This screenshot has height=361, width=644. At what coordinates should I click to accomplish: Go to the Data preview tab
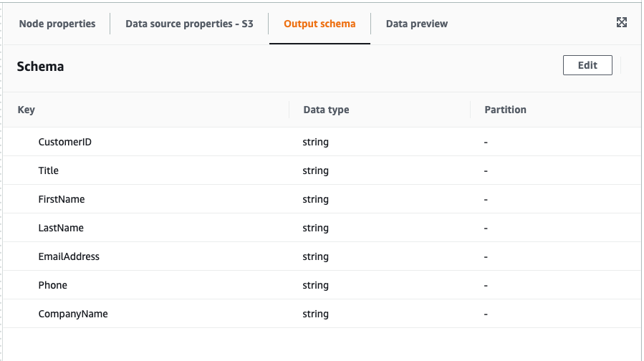(x=416, y=24)
